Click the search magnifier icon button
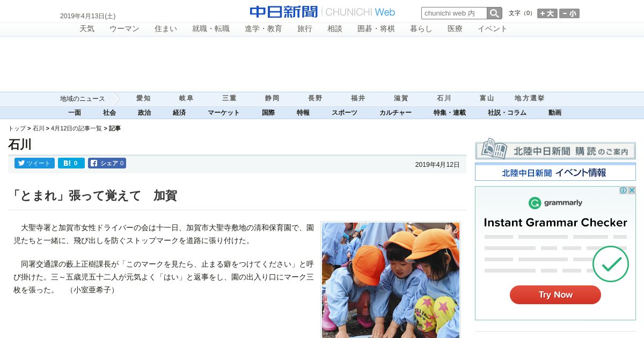This screenshot has height=338, width=644. pyautogui.click(x=494, y=13)
